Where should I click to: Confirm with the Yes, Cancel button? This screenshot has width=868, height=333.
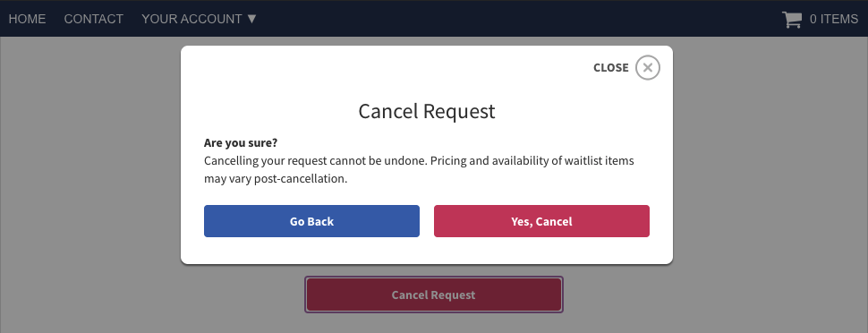point(541,221)
